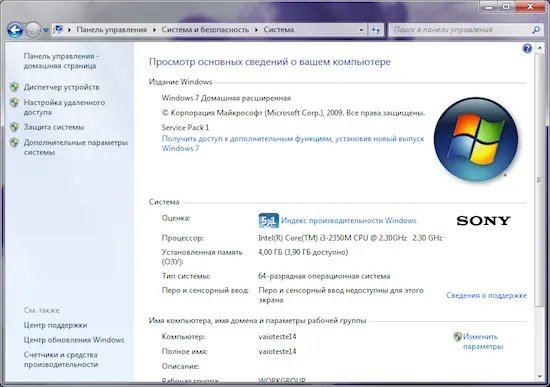This screenshot has height=387, width=550.
Task: Open the 'Панель управления' breadcrumb
Action: coord(112,30)
